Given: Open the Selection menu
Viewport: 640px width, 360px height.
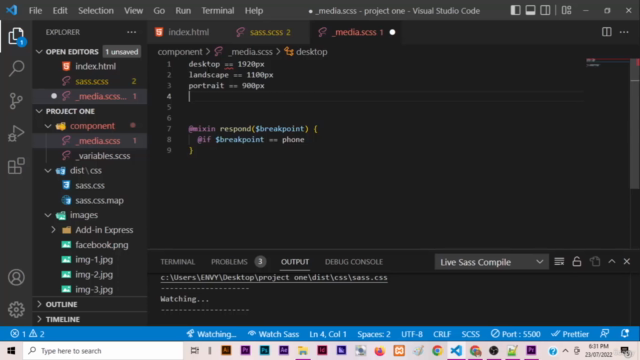Looking at the screenshot, I should (96, 11).
